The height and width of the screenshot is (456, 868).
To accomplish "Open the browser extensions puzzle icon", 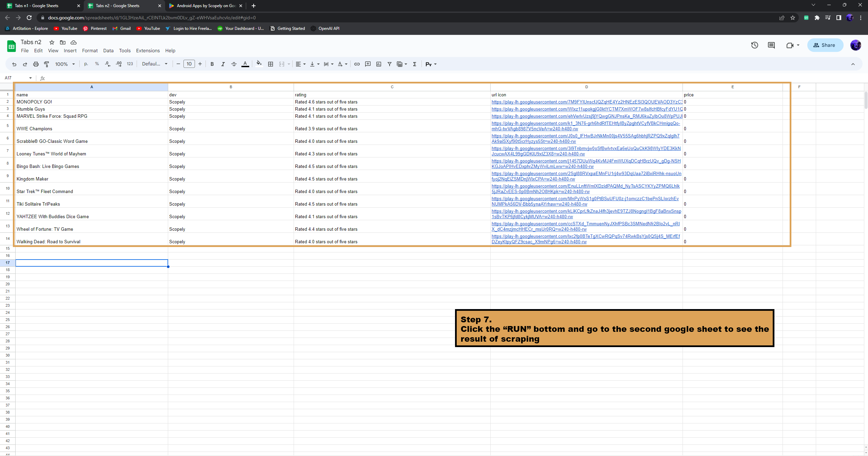I will pyautogui.click(x=817, y=18).
